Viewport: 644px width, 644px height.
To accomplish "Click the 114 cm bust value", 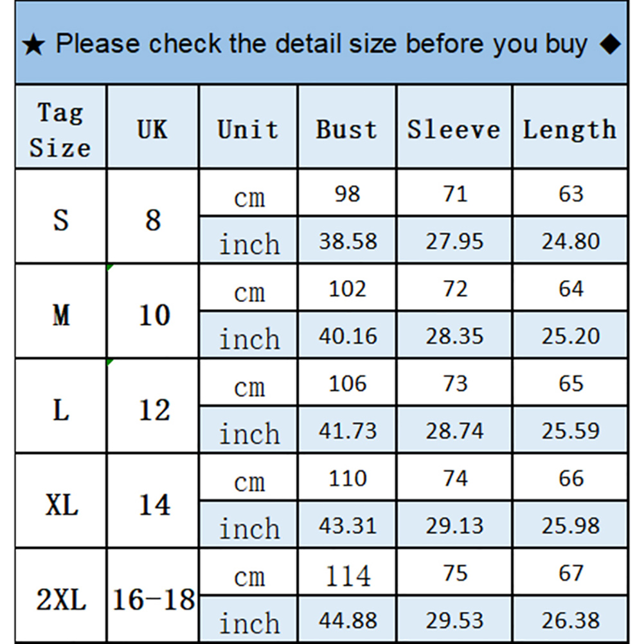I will pos(347,574).
